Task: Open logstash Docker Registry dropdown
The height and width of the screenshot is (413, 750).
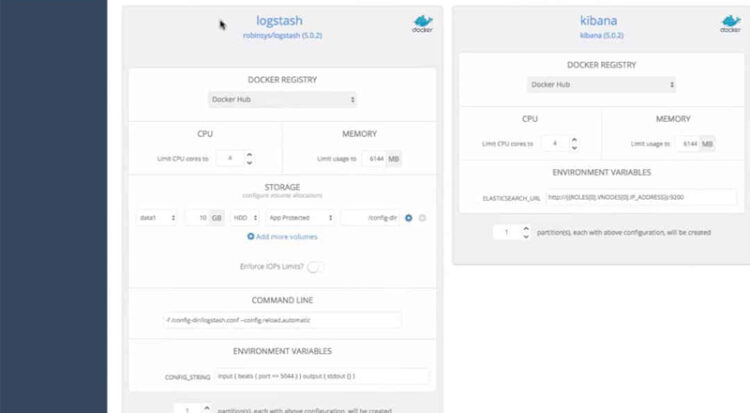Action: click(282, 100)
